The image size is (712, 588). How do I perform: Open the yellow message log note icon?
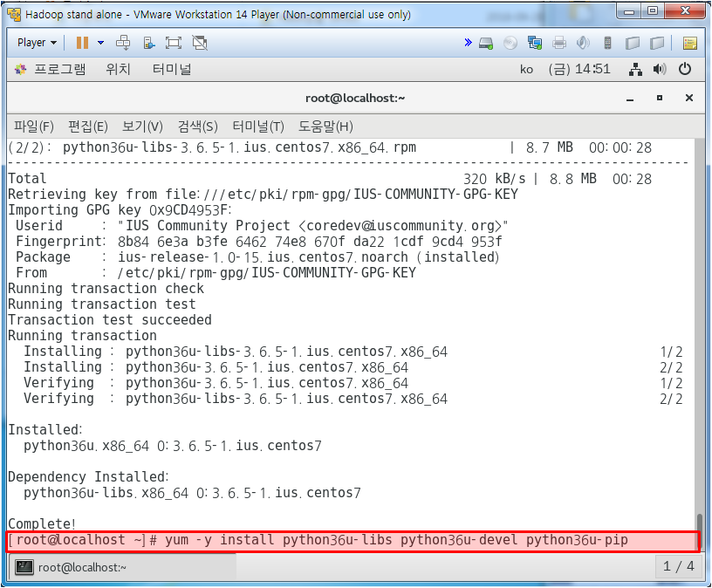pyautogui.click(x=689, y=43)
